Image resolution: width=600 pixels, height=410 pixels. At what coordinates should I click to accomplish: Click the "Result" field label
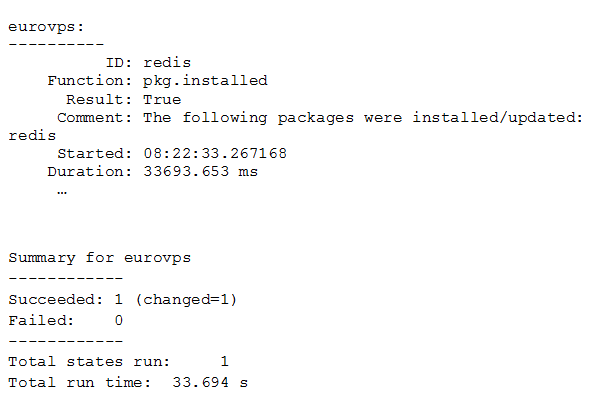[98, 100]
